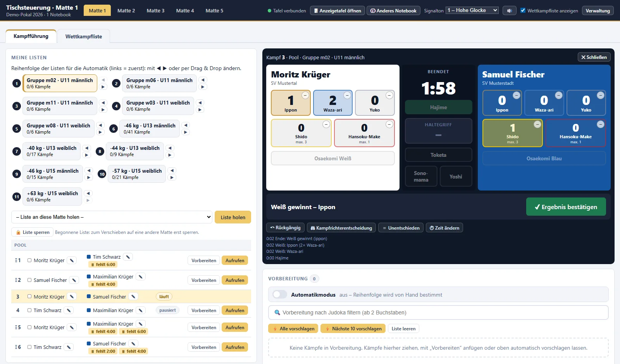This screenshot has height=364, width=620.
Task: Open the Verwaltung page
Action: pos(598,11)
